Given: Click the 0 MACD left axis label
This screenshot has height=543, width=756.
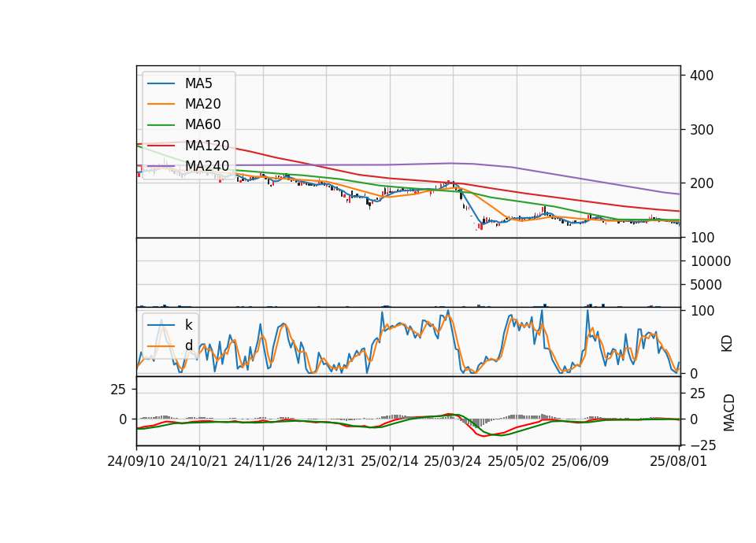Looking at the screenshot, I should (123, 419).
